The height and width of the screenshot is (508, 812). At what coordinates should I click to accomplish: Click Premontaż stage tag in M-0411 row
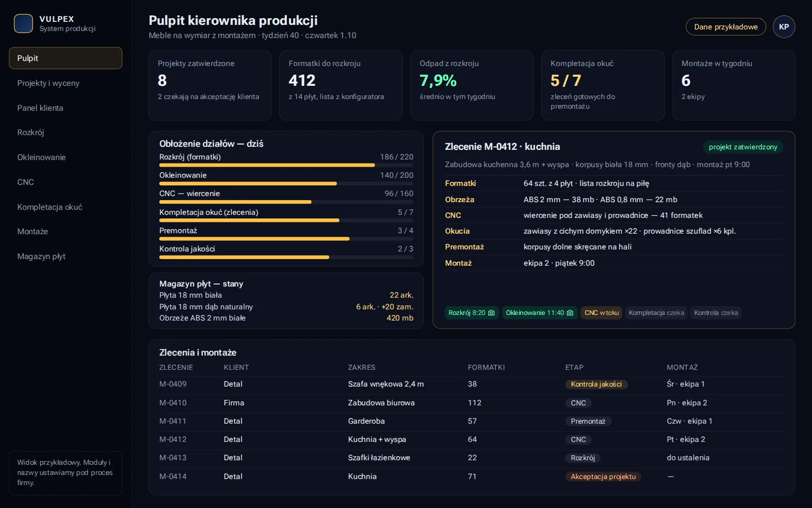(588, 421)
